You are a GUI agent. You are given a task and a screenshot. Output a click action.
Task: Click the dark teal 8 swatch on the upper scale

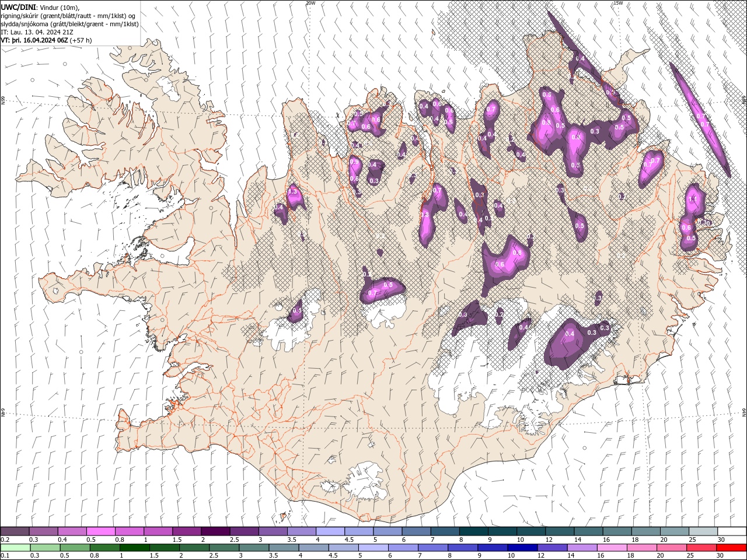[473, 531]
